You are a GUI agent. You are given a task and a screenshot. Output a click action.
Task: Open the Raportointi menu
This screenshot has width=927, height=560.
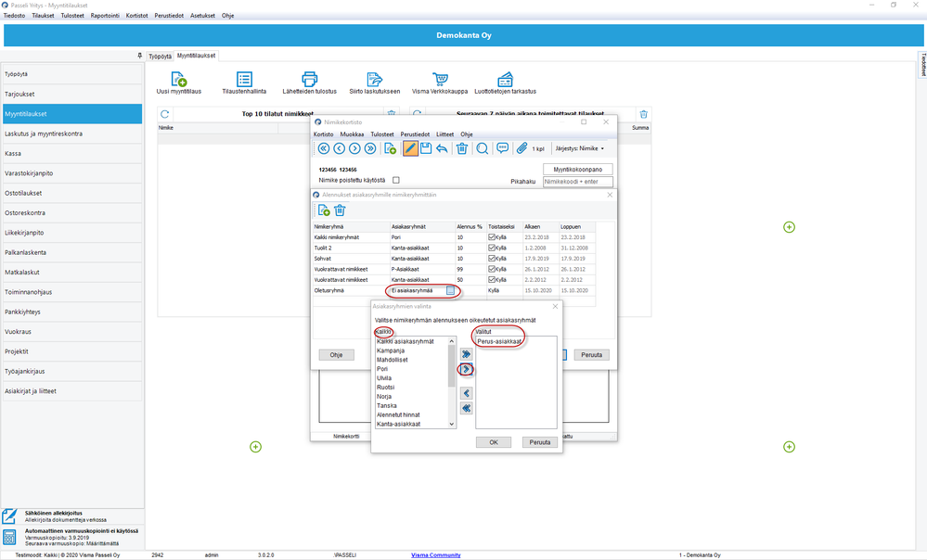105,16
